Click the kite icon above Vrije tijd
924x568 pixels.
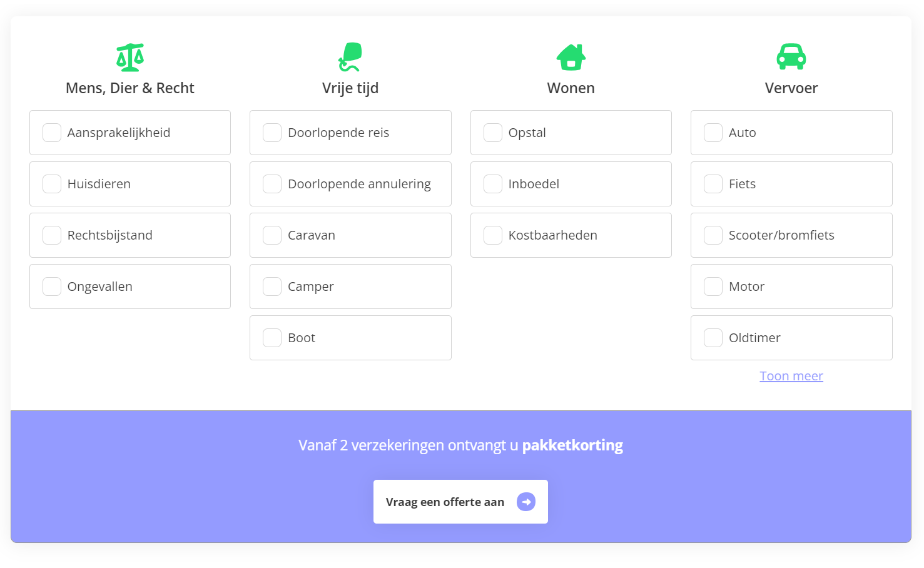pyautogui.click(x=350, y=57)
